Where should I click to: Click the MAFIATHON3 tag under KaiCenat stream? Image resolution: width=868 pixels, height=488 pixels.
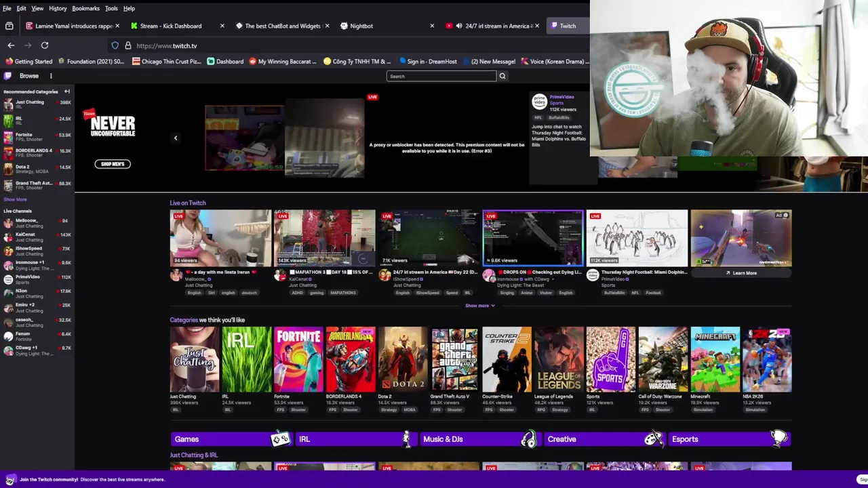[342, 293]
